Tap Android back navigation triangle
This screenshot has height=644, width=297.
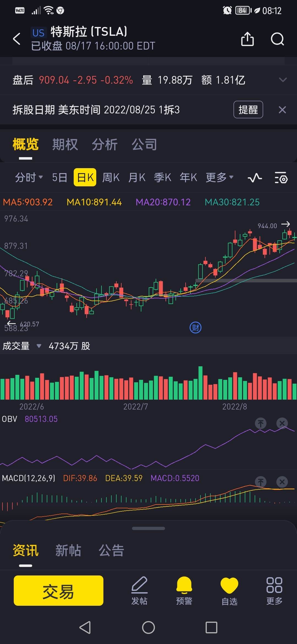pyautogui.click(x=85, y=627)
